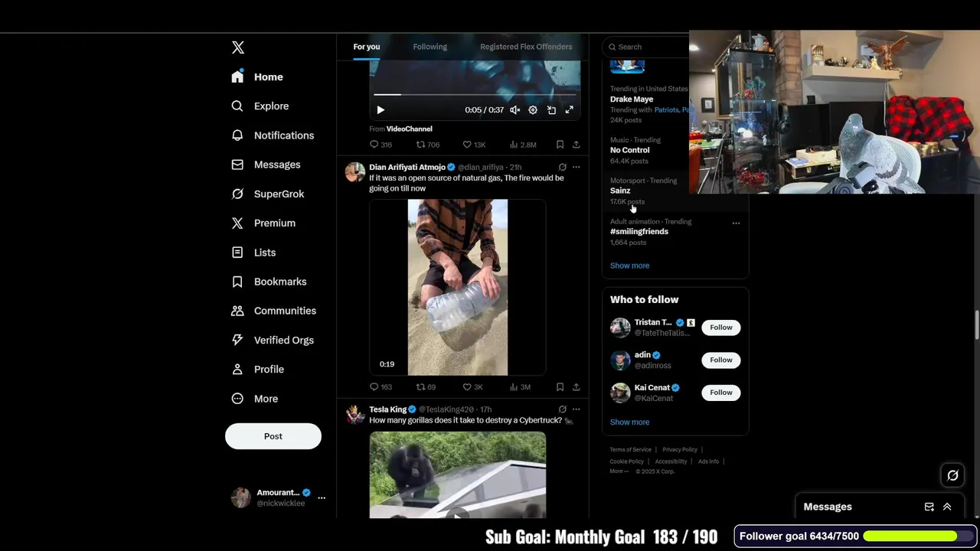Click the page scrollbar thumb
Screen dimensions: 980x551
pyautogui.click(x=976, y=324)
